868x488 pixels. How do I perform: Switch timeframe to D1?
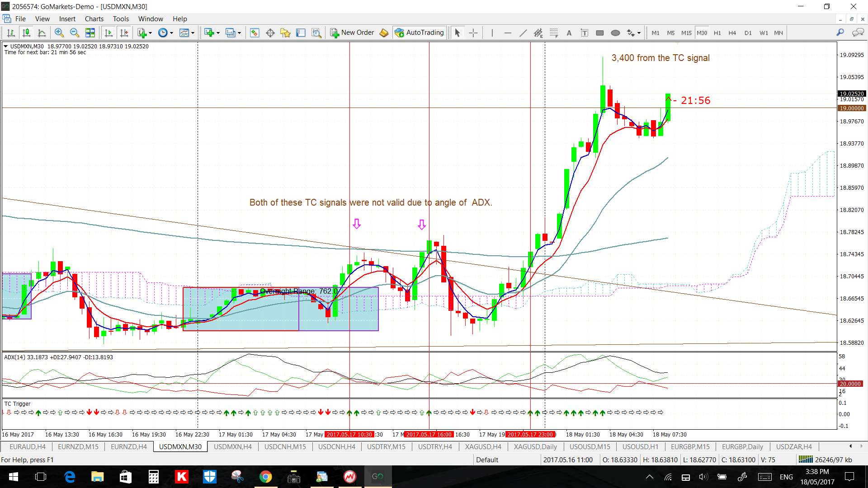(748, 33)
